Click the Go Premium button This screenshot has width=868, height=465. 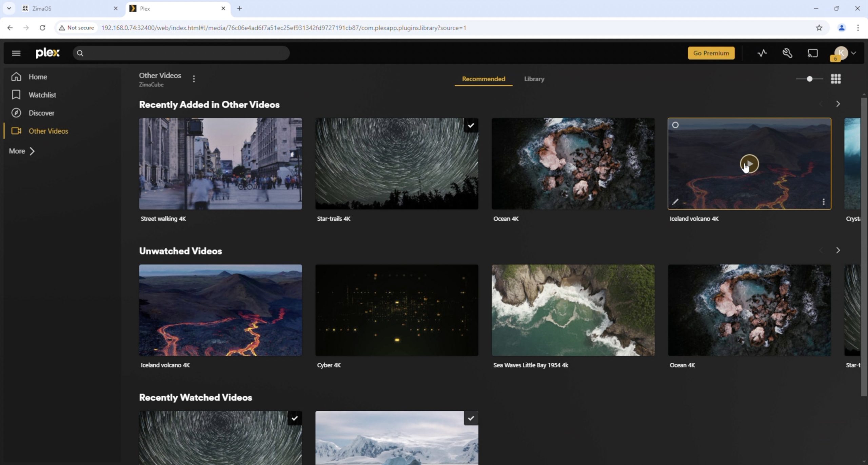click(x=711, y=53)
